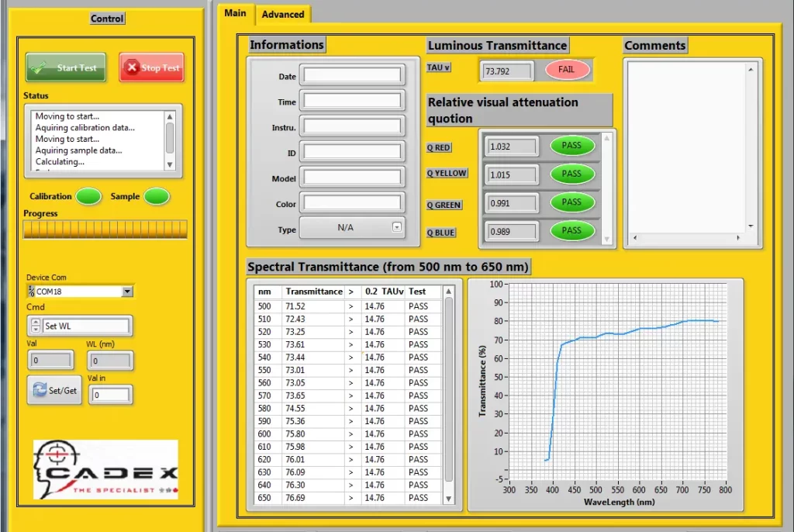Click the Q RED PASS indicator
The width and height of the screenshot is (794, 532).
[x=571, y=146]
